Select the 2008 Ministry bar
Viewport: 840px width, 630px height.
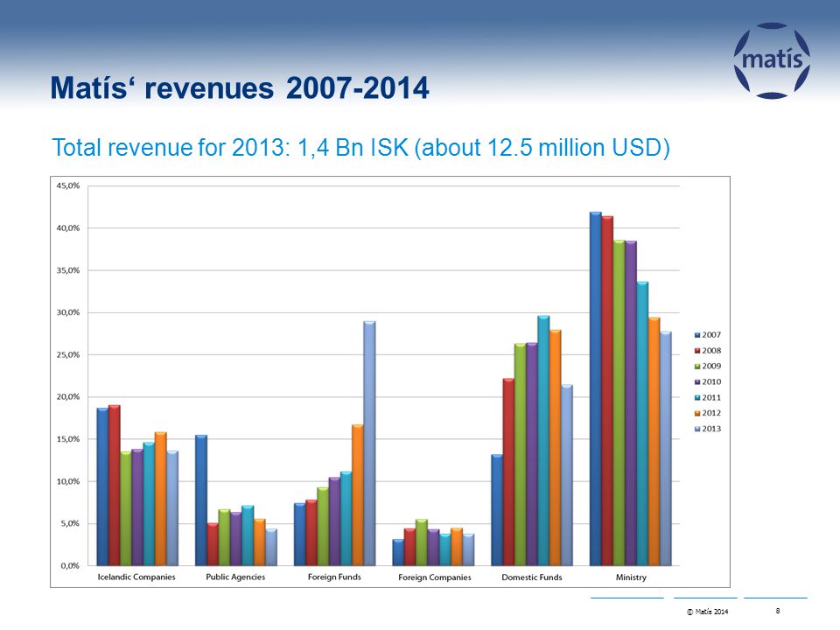click(607, 391)
